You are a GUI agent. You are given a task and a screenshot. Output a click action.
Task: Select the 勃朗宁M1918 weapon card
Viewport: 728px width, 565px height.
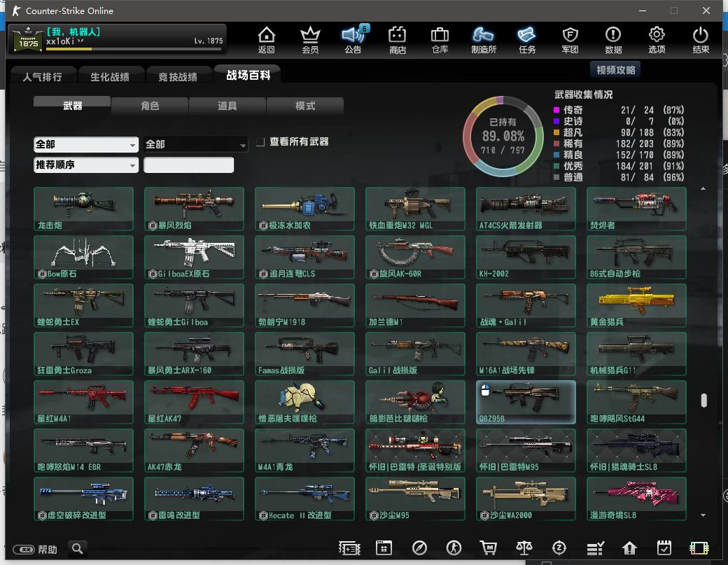coord(304,305)
